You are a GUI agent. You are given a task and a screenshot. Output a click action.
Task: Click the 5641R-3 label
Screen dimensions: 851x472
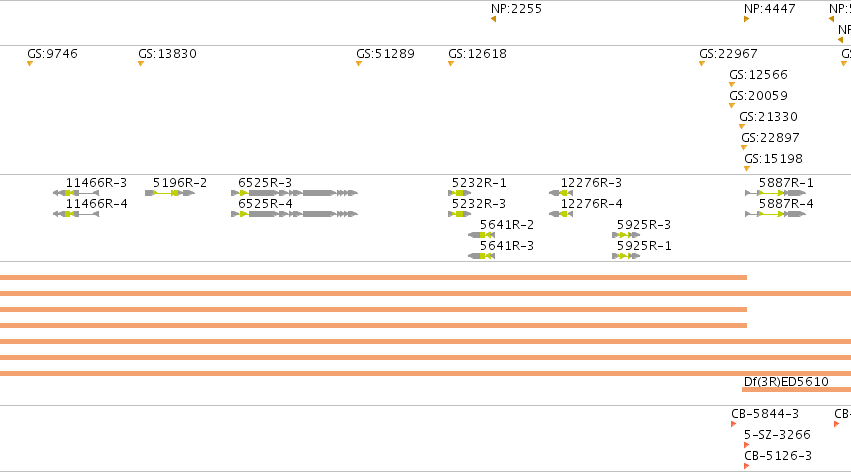[x=506, y=246]
